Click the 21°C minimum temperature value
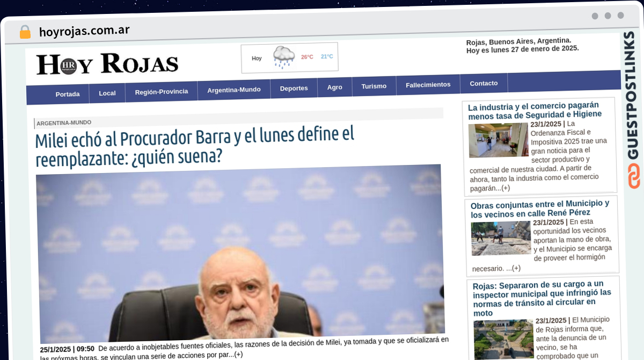Viewport: 644px width, 360px height. click(327, 56)
